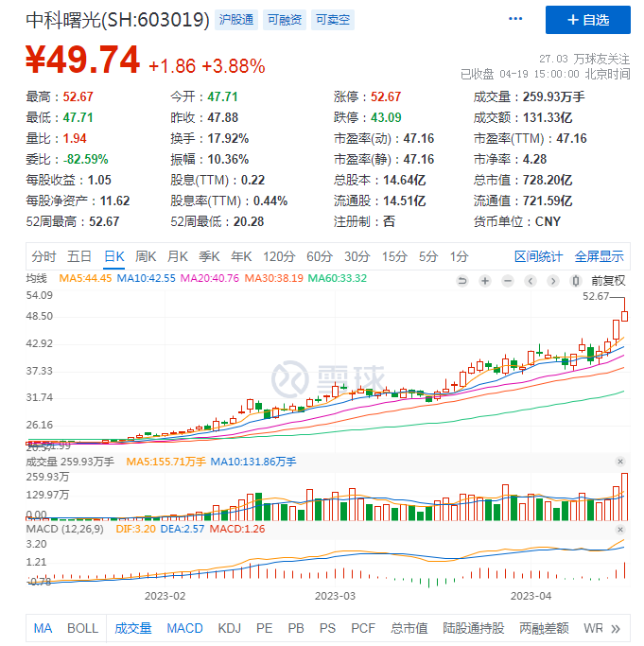Viewport: 644px width, 646px height.
Task: Zoom in chart with plus icon
Action: [x=485, y=281]
